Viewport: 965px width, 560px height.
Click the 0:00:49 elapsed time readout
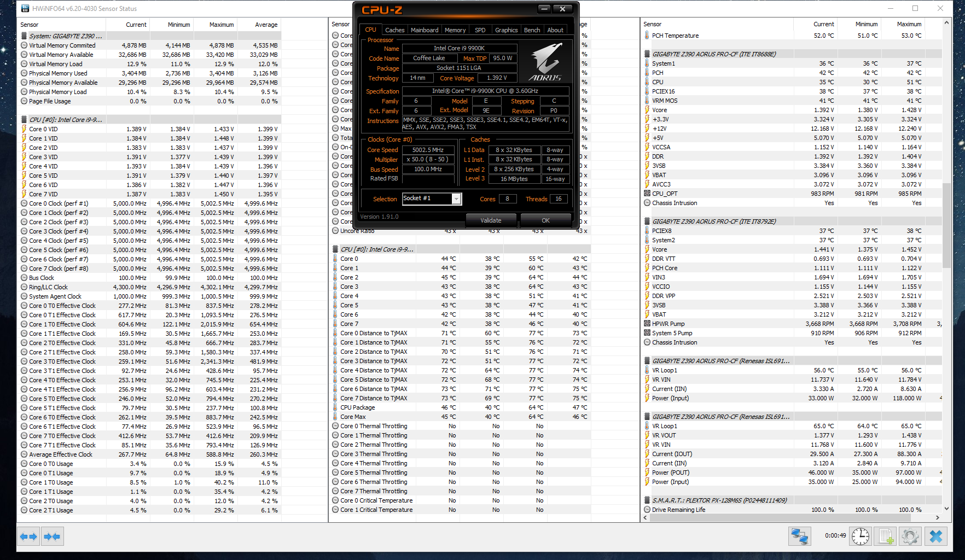(x=835, y=536)
